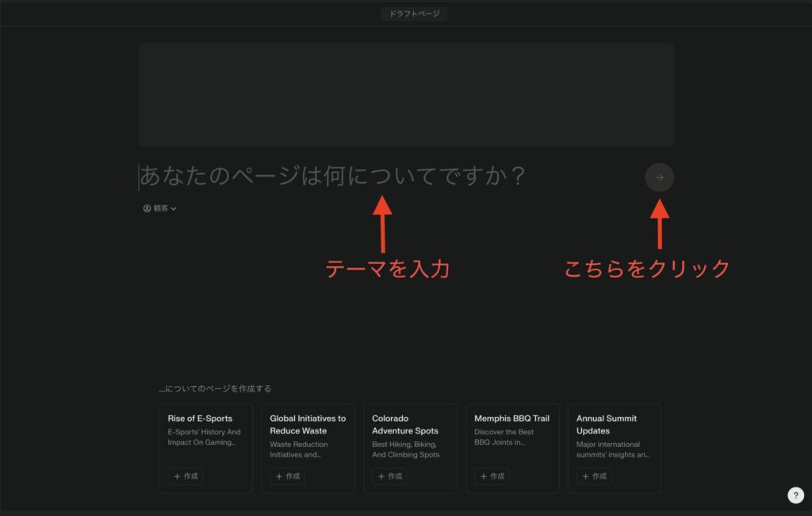Expand the 観客 audience dropdown chevron
Screen dimensions: 812x516
[x=174, y=208]
